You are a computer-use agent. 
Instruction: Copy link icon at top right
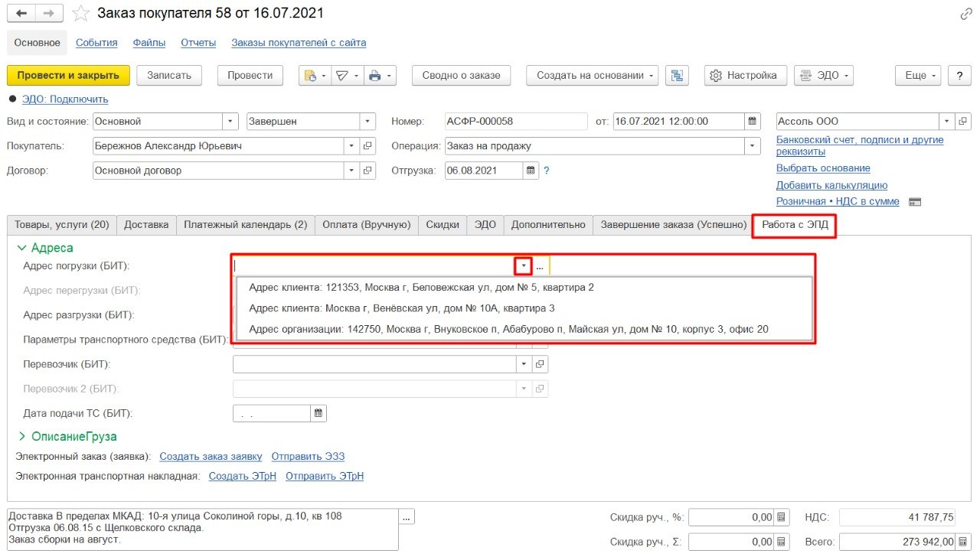[966, 14]
